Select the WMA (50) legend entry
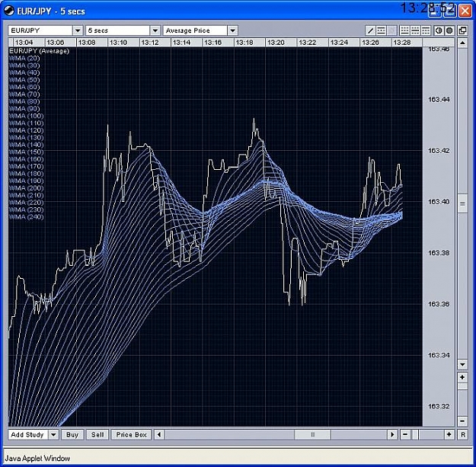 tap(24, 80)
